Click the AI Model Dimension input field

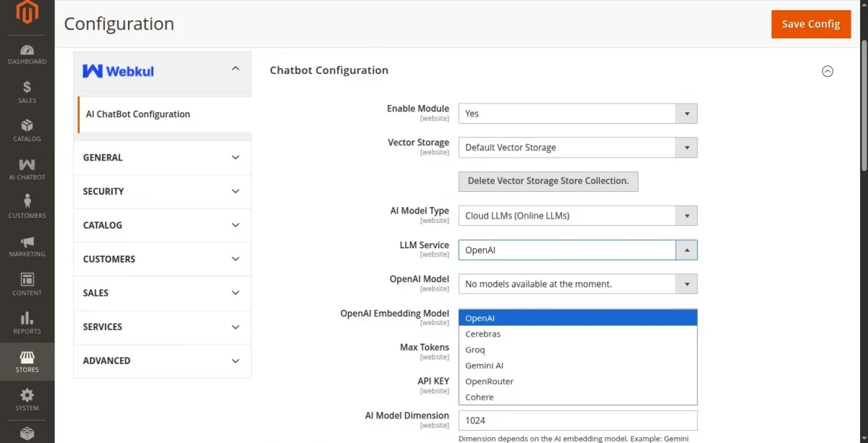click(x=577, y=421)
